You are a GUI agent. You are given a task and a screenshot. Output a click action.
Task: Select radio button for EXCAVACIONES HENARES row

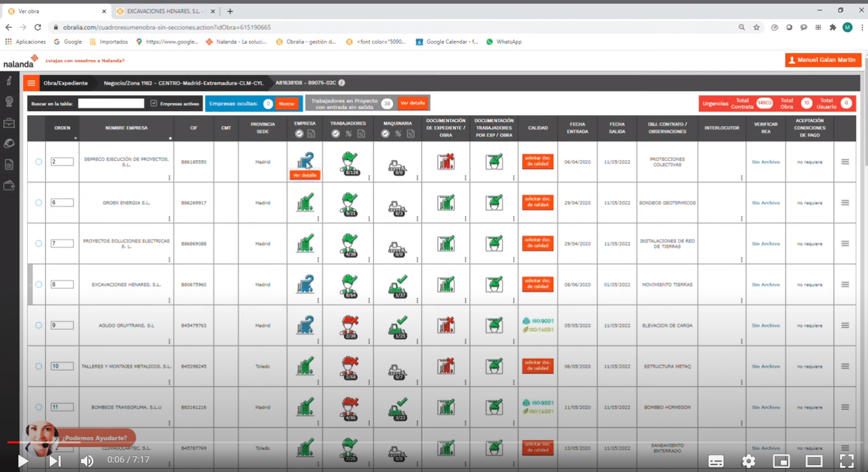pos(39,284)
